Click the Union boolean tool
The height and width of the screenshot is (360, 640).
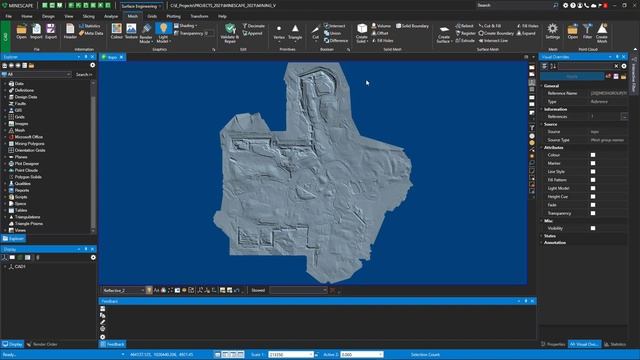333,33
